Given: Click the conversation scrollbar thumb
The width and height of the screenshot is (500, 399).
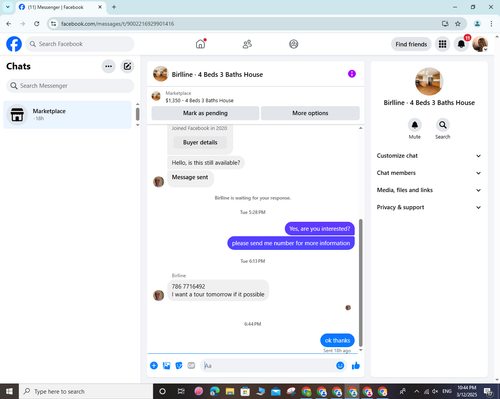Looking at the screenshot, I should click(x=360, y=283).
